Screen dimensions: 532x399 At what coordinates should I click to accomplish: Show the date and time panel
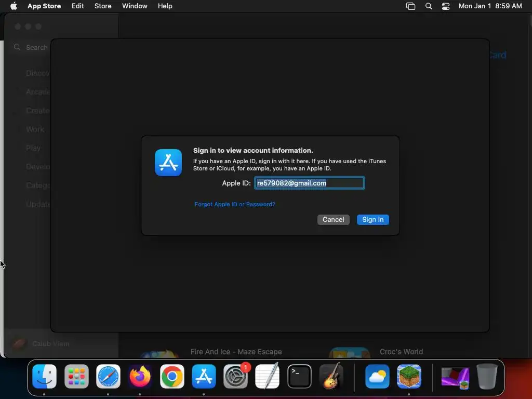pos(490,6)
